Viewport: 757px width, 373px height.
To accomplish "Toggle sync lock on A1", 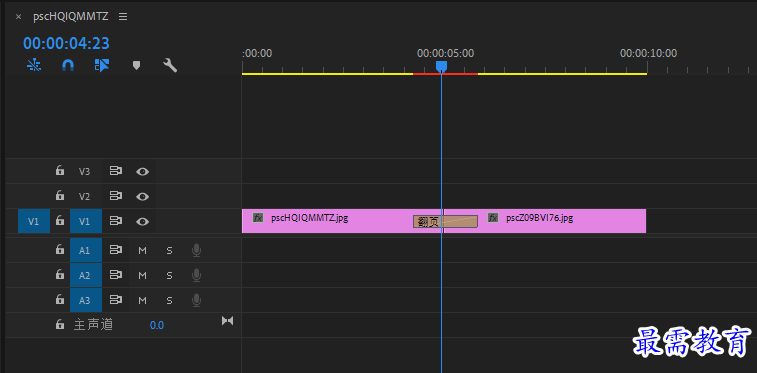I will [x=115, y=250].
